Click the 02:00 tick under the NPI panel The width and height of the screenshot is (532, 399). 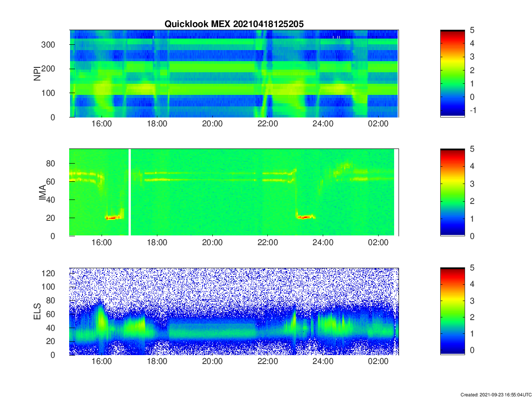(x=378, y=124)
